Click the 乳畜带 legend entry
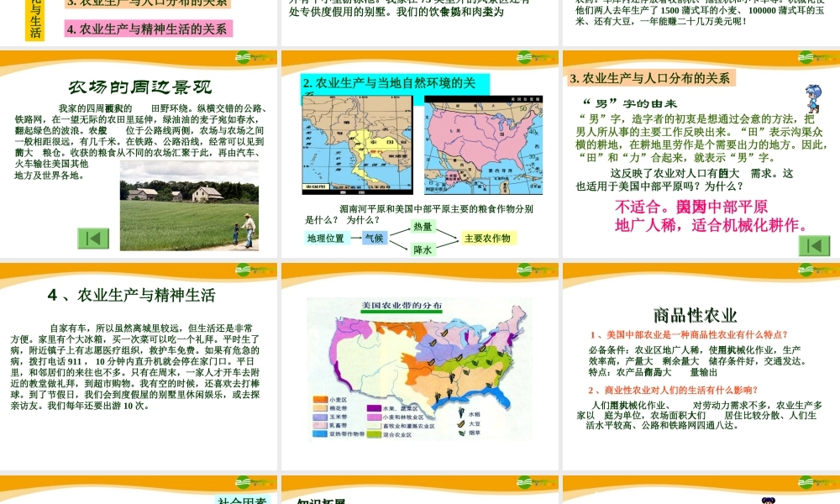This screenshot has width=840, height=504. coord(330,425)
